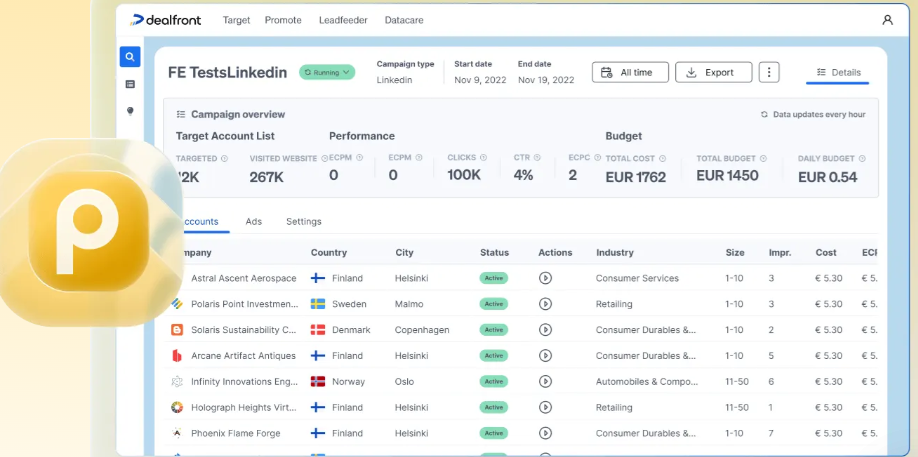The image size is (918, 457).
Task: Click the Phoenix Flame Forge company name
Action: pos(236,433)
